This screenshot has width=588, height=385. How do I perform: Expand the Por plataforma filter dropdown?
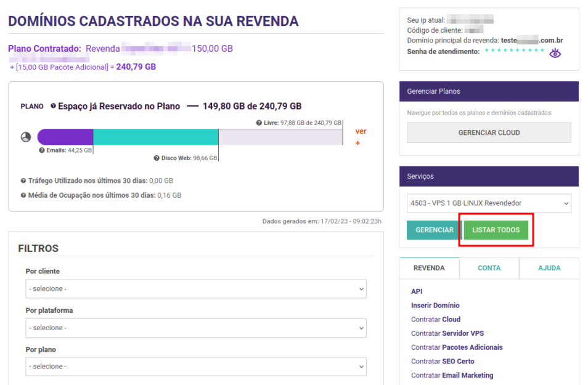click(196, 328)
